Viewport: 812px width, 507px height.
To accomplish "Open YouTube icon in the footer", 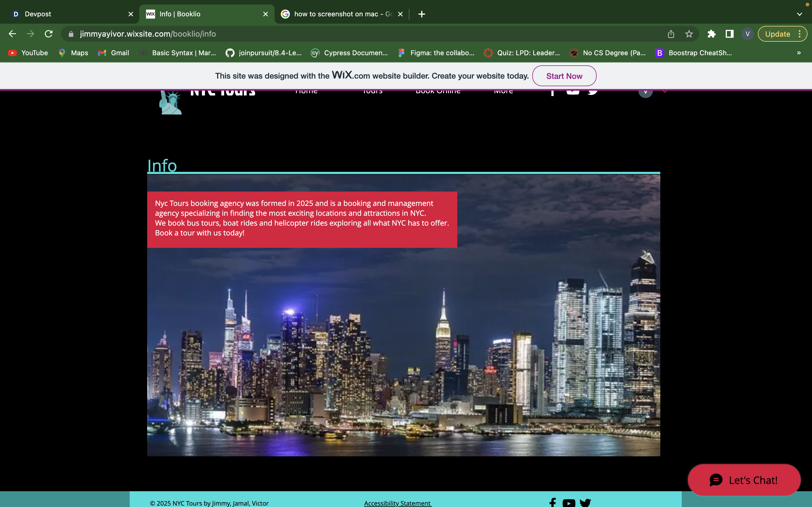I will pyautogui.click(x=569, y=503).
